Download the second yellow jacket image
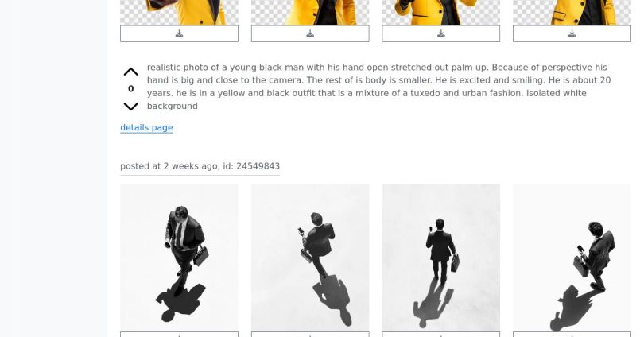The width and height of the screenshot is (644, 337). click(x=310, y=33)
